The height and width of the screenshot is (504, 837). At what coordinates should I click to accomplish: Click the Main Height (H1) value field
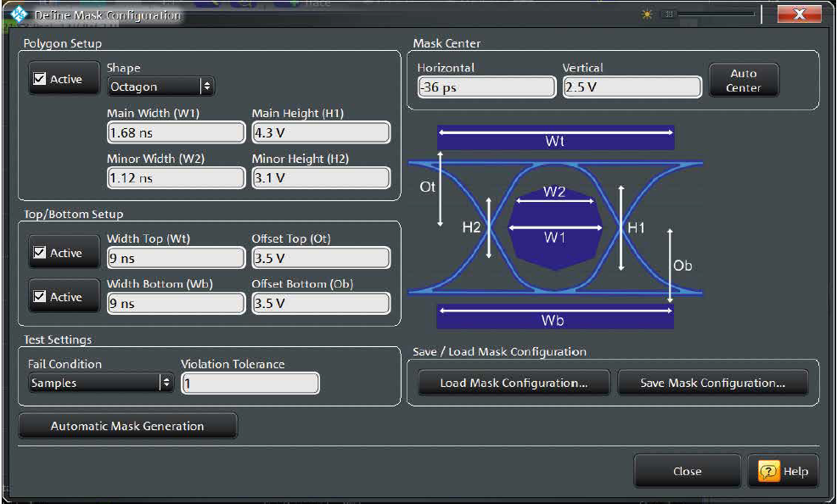321,132
